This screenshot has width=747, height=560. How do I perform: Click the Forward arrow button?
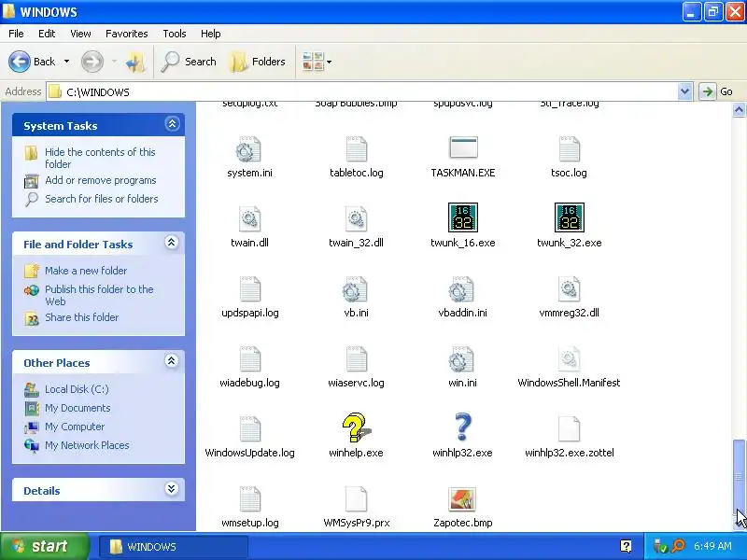[x=92, y=62]
